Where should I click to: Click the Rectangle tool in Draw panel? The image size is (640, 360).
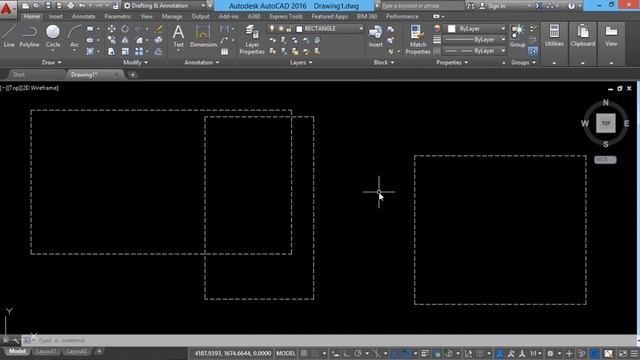point(90,29)
